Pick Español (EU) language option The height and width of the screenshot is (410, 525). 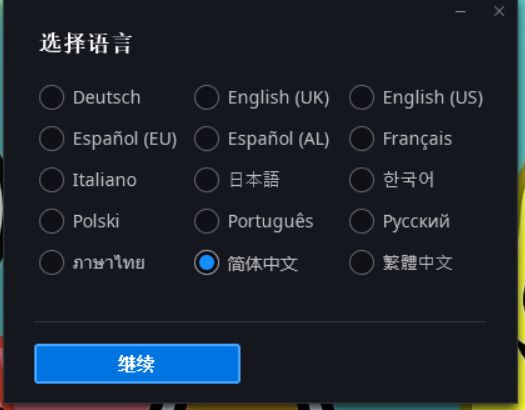[x=52, y=139]
